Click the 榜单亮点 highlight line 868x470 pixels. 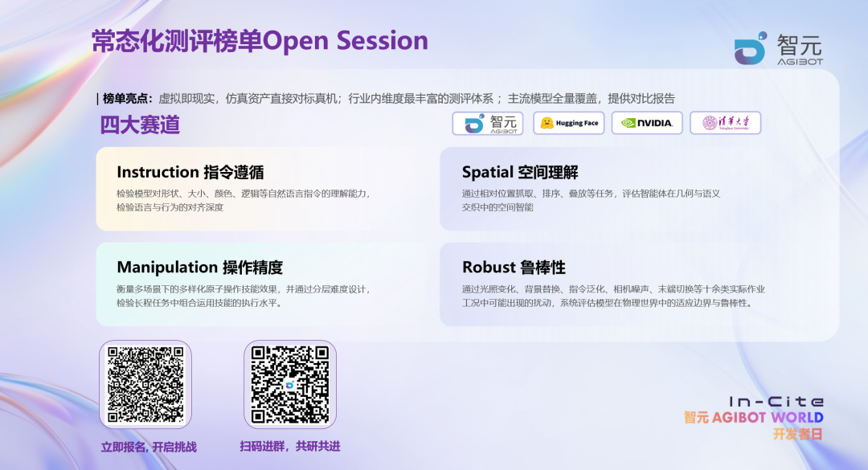[x=386, y=99]
